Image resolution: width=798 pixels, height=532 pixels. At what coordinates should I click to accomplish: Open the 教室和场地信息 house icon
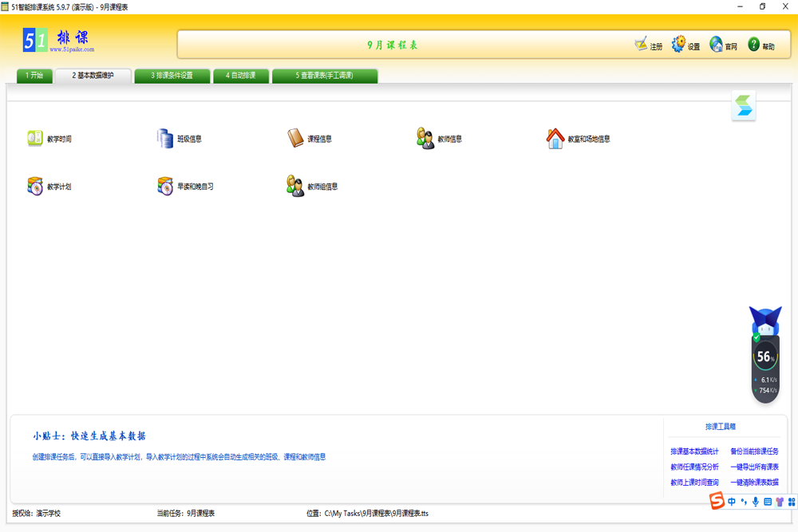[x=555, y=139]
